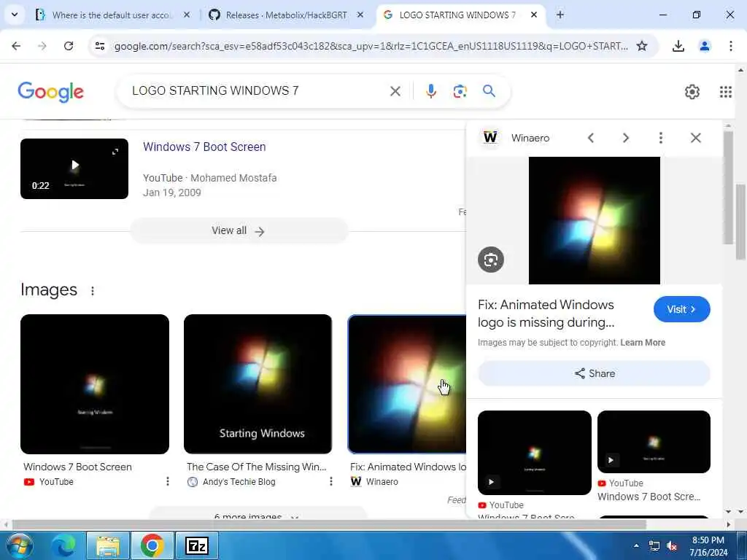The height and width of the screenshot is (560, 747).
Task: Share the previewed image
Action: (x=594, y=373)
